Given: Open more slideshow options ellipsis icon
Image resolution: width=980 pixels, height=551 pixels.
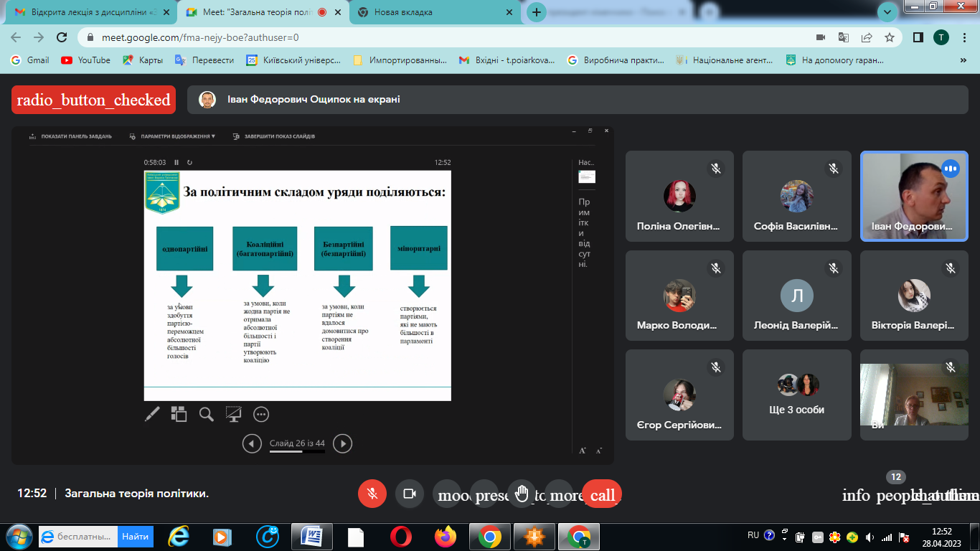Looking at the screenshot, I should point(261,414).
